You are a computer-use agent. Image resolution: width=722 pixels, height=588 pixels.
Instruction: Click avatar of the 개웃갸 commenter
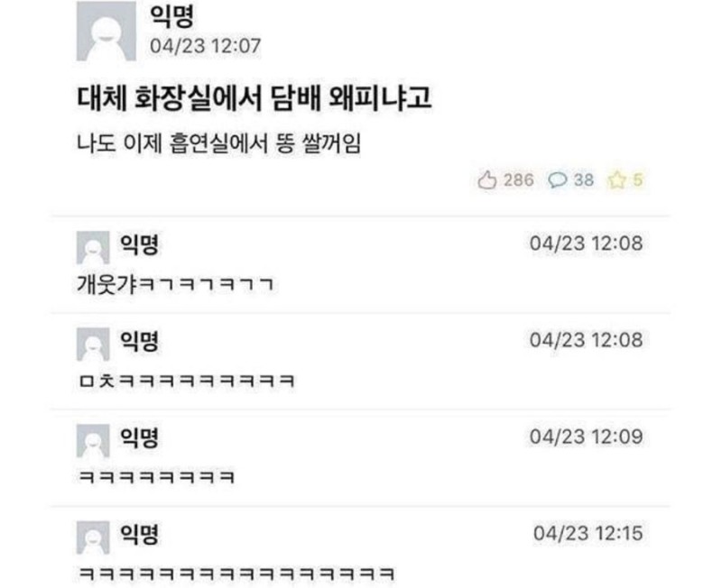click(93, 247)
